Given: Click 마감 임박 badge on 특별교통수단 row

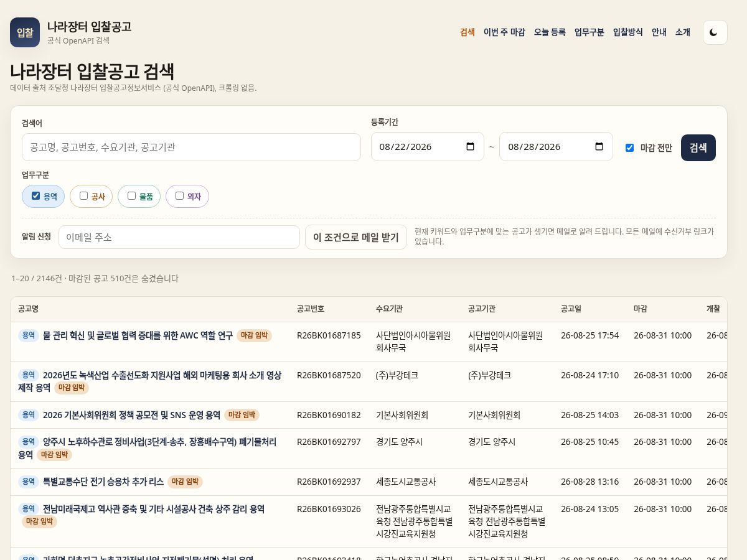Looking at the screenshot, I should click(x=185, y=482).
